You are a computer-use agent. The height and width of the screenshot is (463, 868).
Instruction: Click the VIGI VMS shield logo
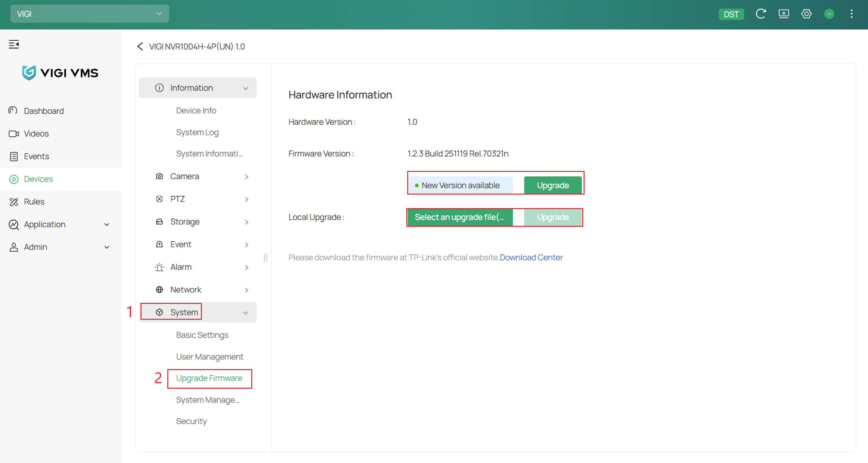point(29,73)
